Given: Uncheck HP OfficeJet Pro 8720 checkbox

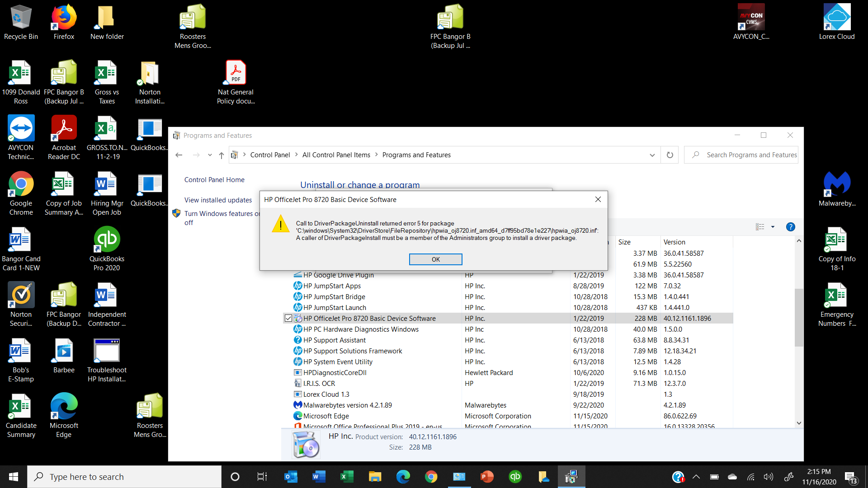Looking at the screenshot, I should click(x=288, y=319).
